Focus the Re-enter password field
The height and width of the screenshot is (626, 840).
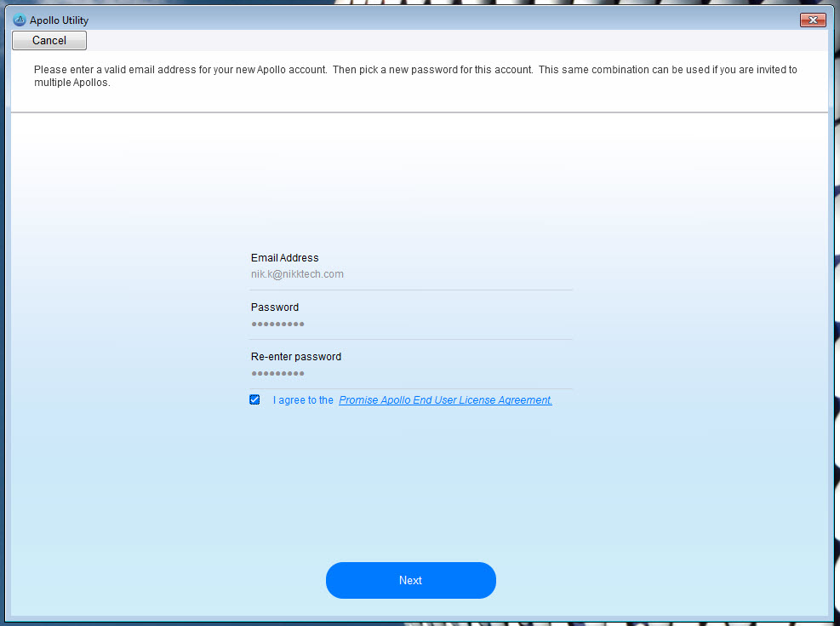410,373
